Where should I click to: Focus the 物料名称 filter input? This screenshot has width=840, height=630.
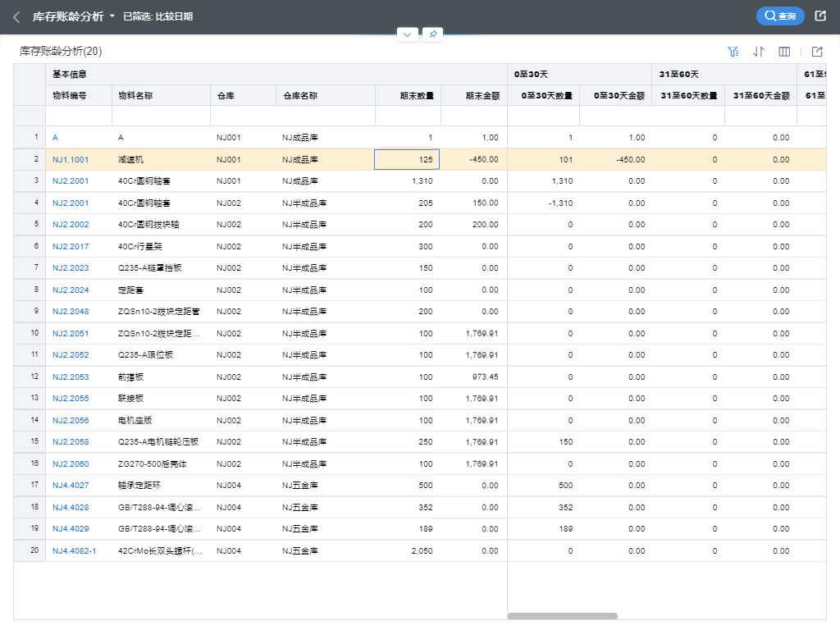pos(162,116)
